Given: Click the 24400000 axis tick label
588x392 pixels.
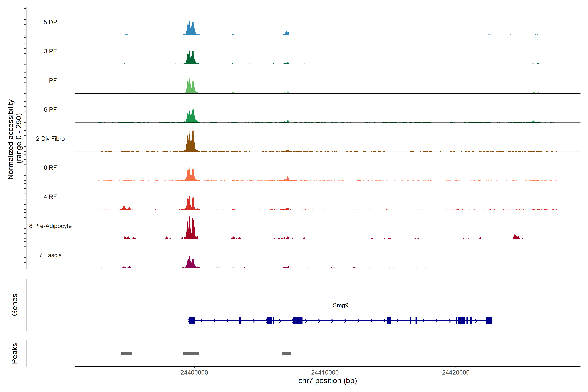Looking at the screenshot, I should click(x=194, y=373).
